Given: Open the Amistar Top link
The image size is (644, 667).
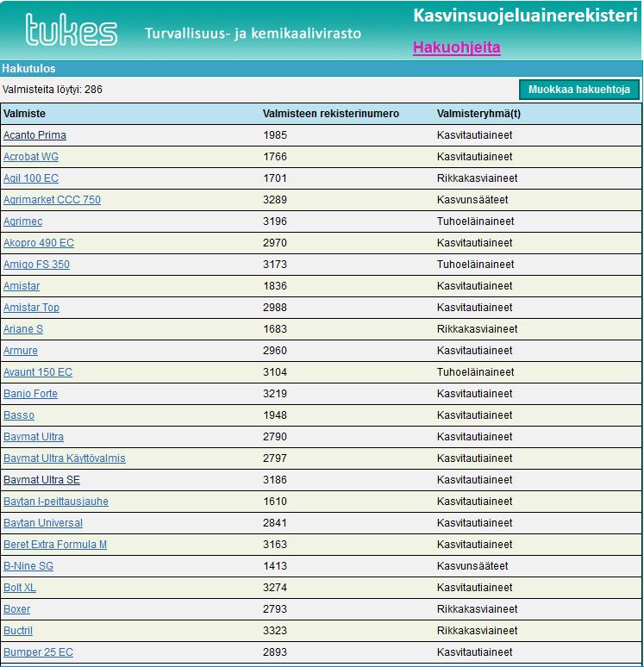Looking at the screenshot, I should (32, 308).
